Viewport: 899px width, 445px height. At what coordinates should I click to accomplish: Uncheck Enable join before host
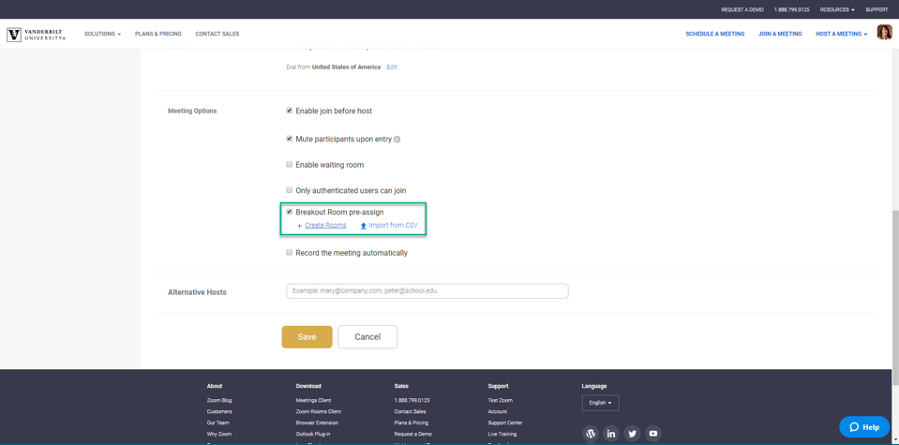[290, 111]
